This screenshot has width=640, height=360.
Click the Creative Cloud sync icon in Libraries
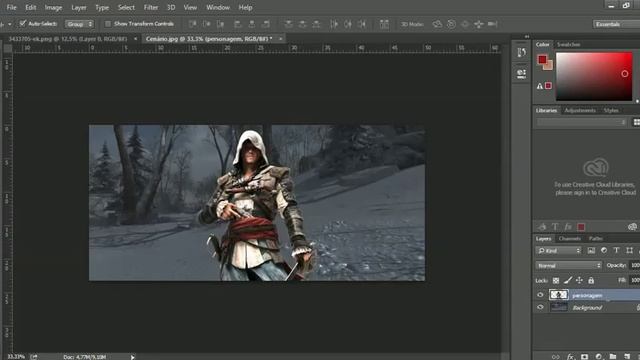coord(632,227)
